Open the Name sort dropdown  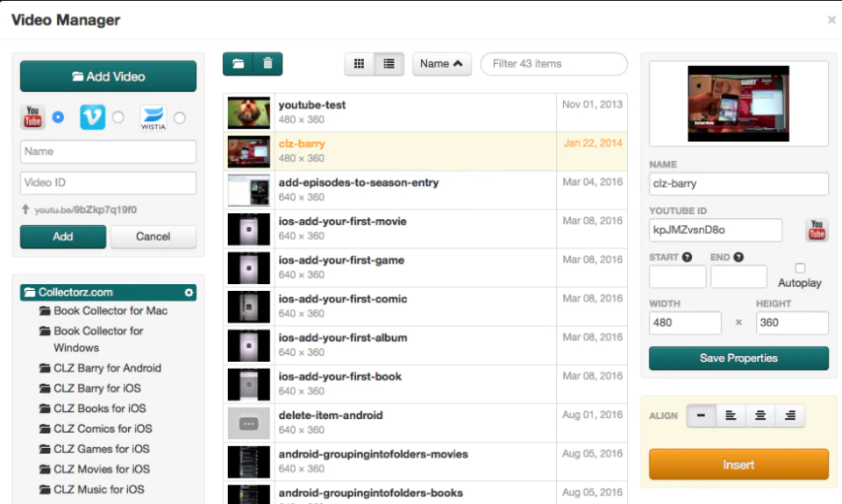pos(441,64)
